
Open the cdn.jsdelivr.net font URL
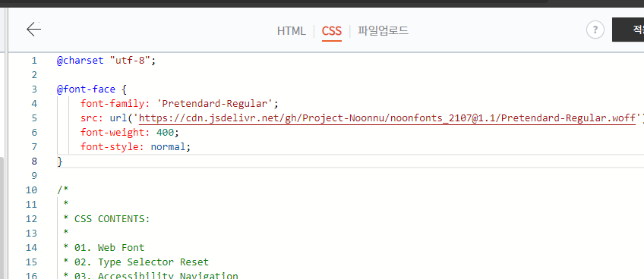(x=387, y=118)
